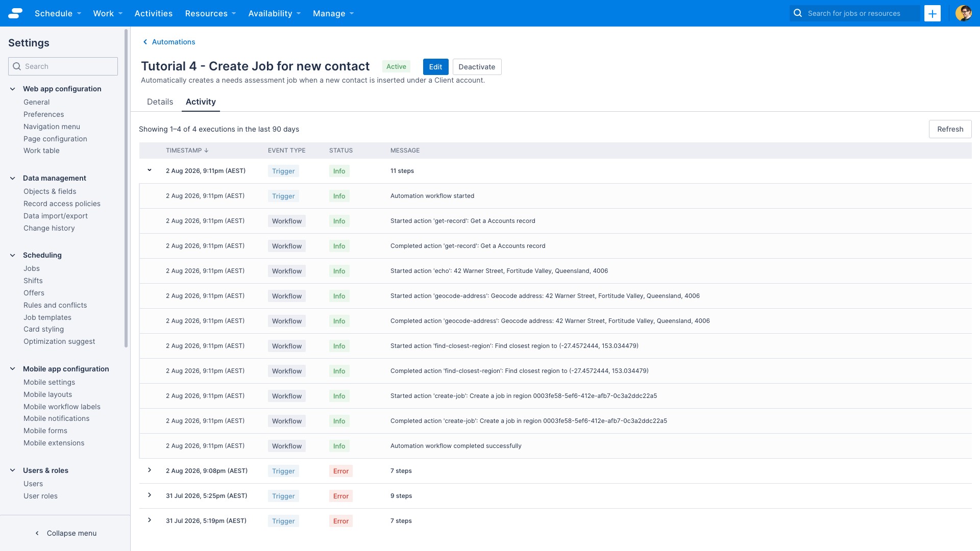Open Mobile settings
980x551 pixels.
(49, 382)
